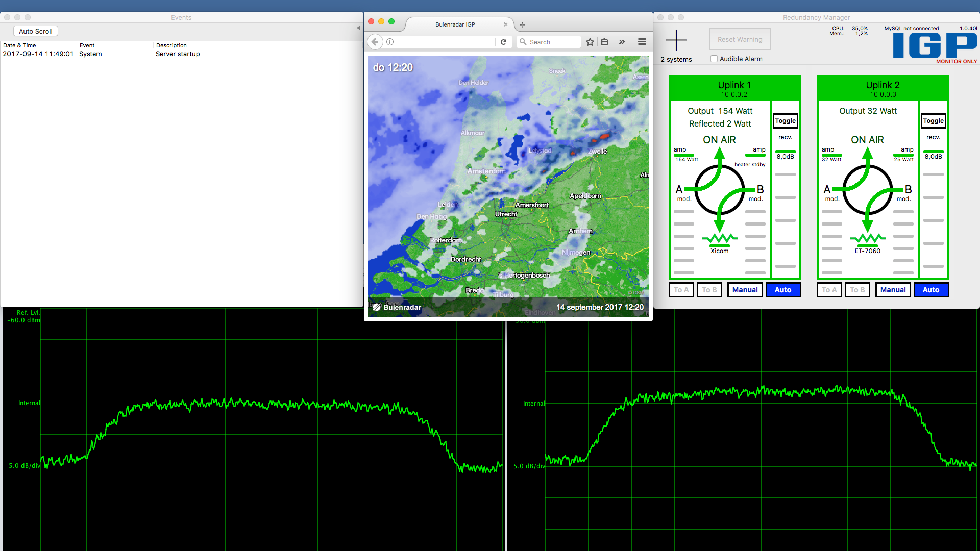Click the browser Search field
Image resolution: width=980 pixels, height=551 pixels.
(x=549, y=42)
